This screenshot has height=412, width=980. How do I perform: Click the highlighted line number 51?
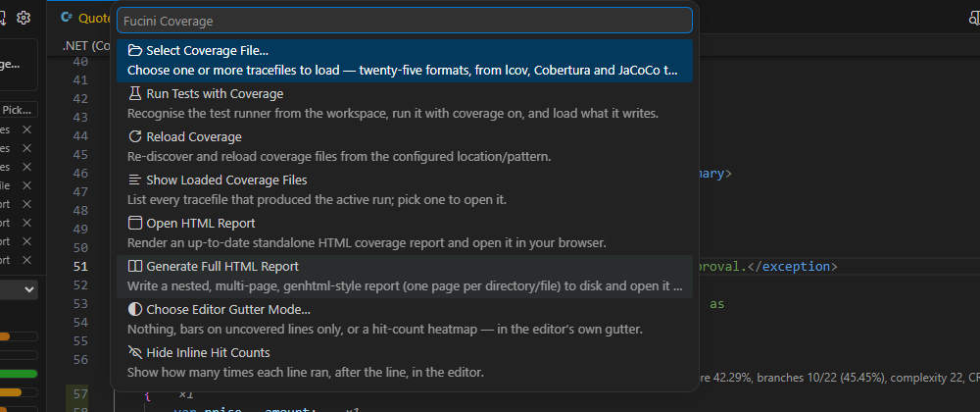pos(80,267)
